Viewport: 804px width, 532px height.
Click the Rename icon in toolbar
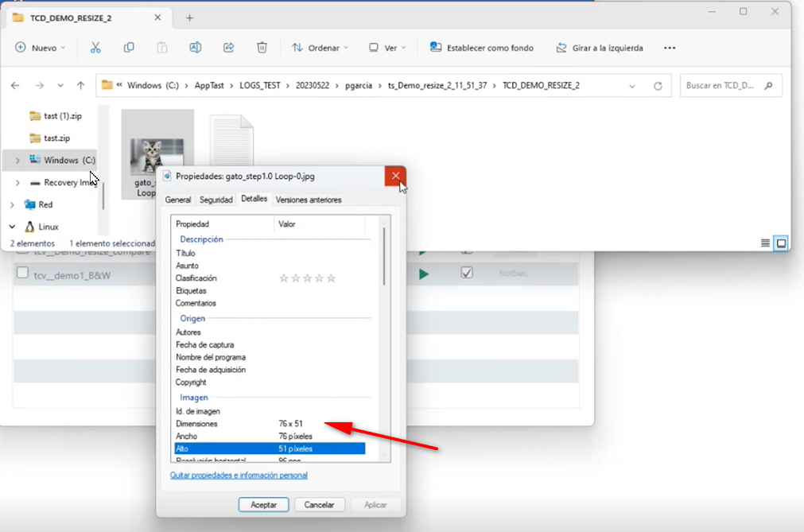click(x=195, y=48)
